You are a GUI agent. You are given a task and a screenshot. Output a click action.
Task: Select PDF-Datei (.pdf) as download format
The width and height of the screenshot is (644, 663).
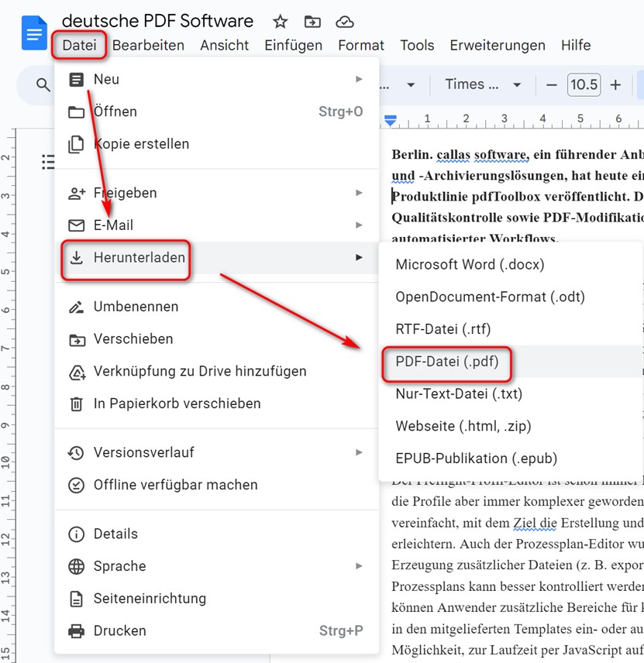click(448, 362)
